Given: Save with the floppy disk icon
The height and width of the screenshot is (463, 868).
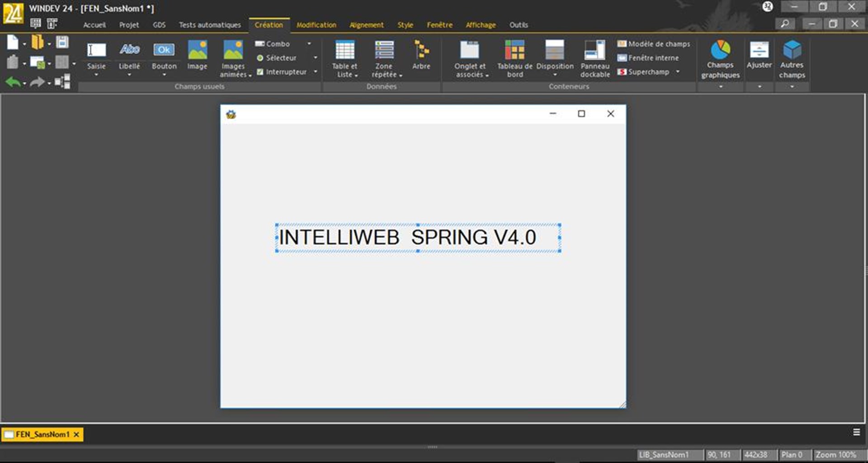Looking at the screenshot, I should point(62,42).
